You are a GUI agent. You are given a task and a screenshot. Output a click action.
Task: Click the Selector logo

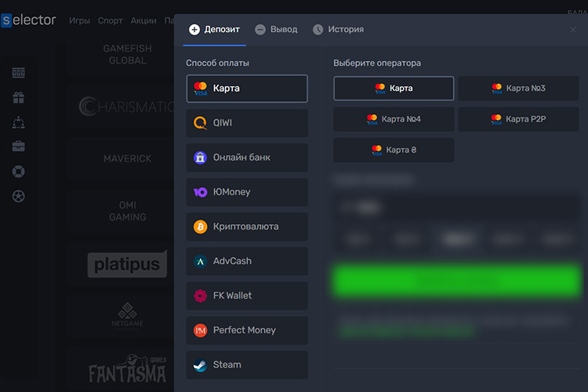click(29, 20)
